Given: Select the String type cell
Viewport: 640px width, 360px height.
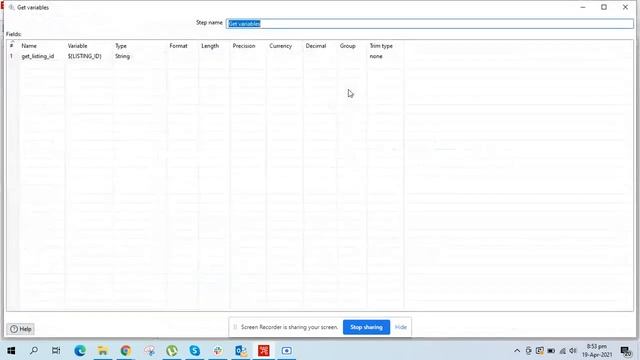Looking at the screenshot, I should [122, 56].
